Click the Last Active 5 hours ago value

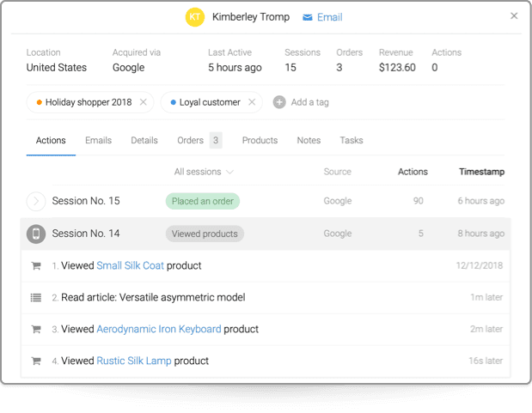(x=235, y=68)
